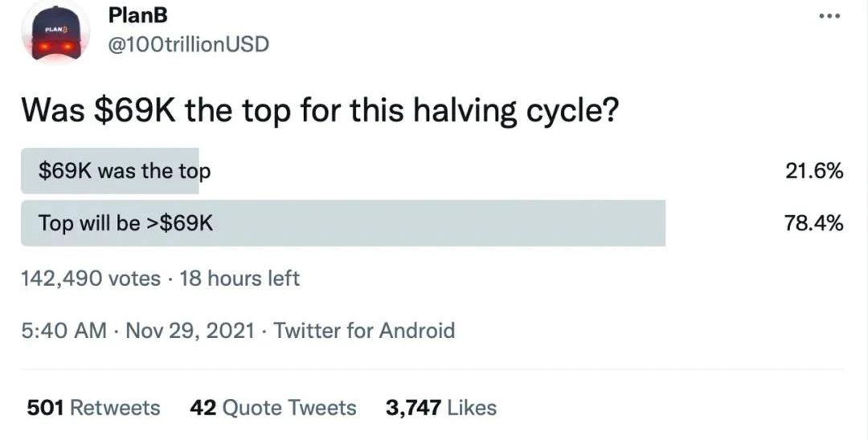
Task: Choose "Top will be >$69K" poll option
Action: [x=126, y=223]
